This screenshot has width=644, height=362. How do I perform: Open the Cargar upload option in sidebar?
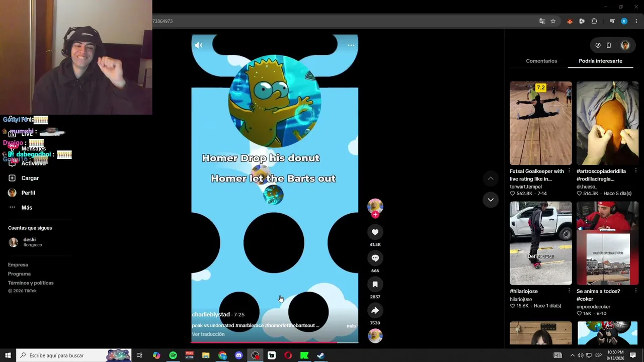coord(24,178)
